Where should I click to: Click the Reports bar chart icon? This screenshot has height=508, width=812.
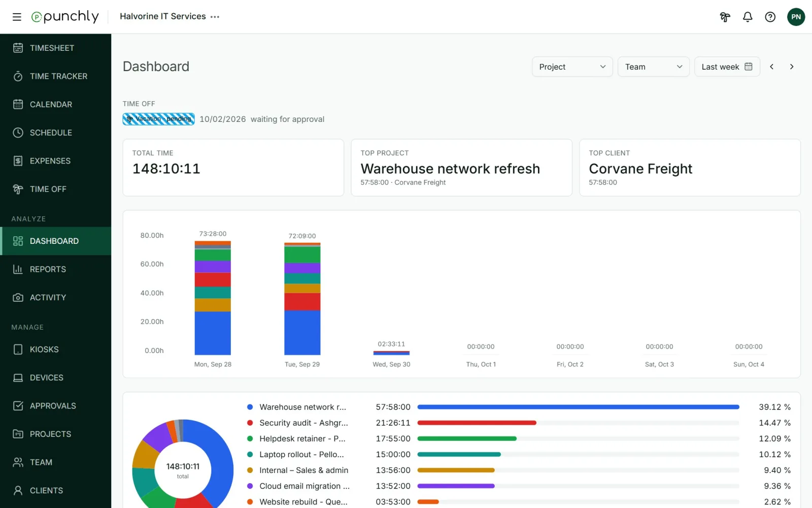click(18, 269)
